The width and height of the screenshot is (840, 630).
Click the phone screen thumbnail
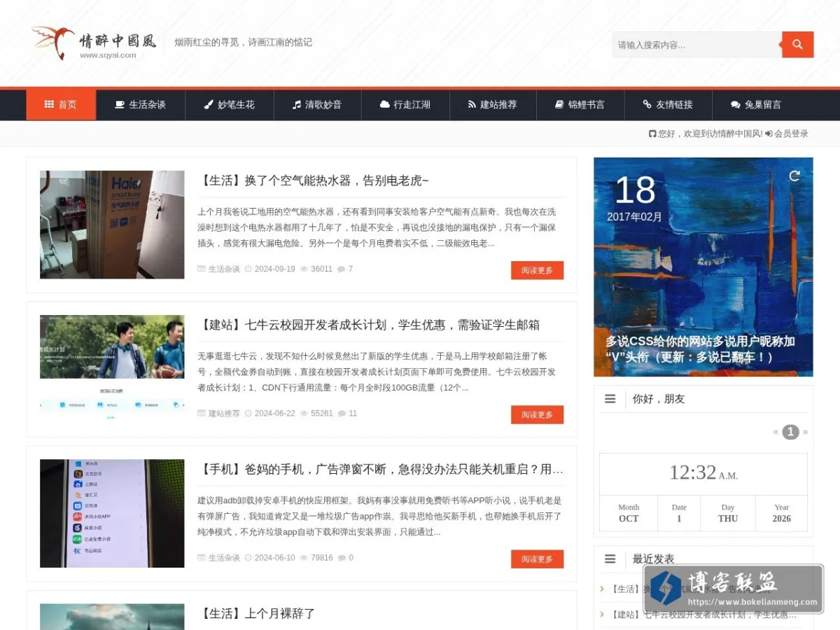[x=112, y=513]
